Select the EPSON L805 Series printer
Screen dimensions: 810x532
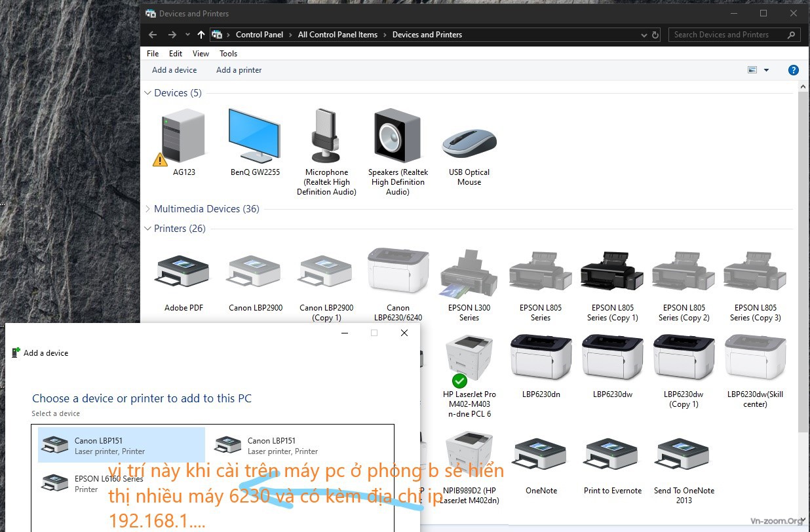pyautogui.click(x=541, y=271)
